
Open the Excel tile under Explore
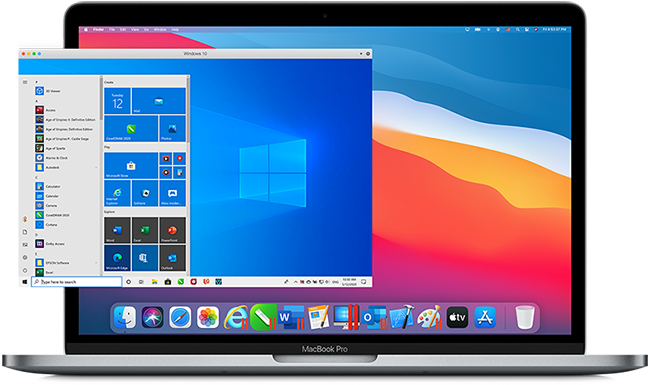coord(145,230)
